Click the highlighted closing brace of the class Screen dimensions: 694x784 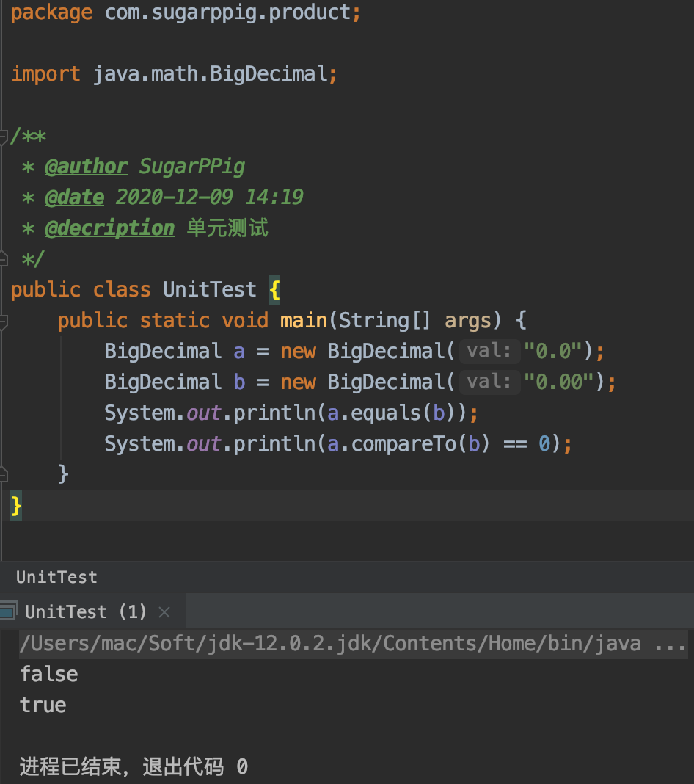tap(16, 506)
